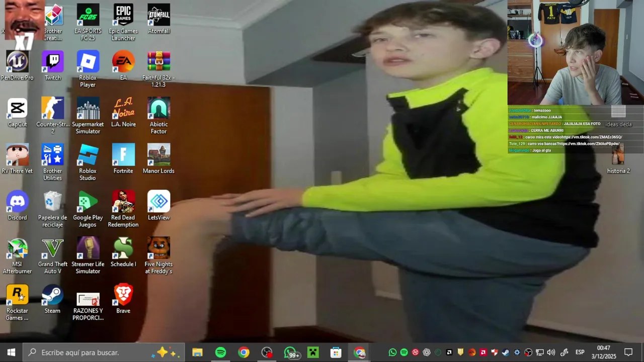Image resolution: width=644 pixels, height=362 pixels.
Task: Change ESP keyboard language indicator
Action: click(x=580, y=352)
